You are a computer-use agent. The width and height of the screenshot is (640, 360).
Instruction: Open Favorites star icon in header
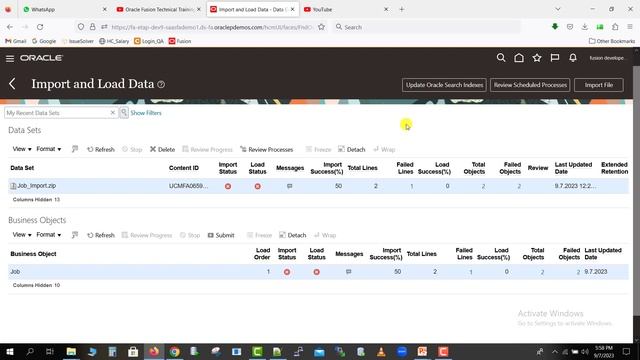click(537, 58)
